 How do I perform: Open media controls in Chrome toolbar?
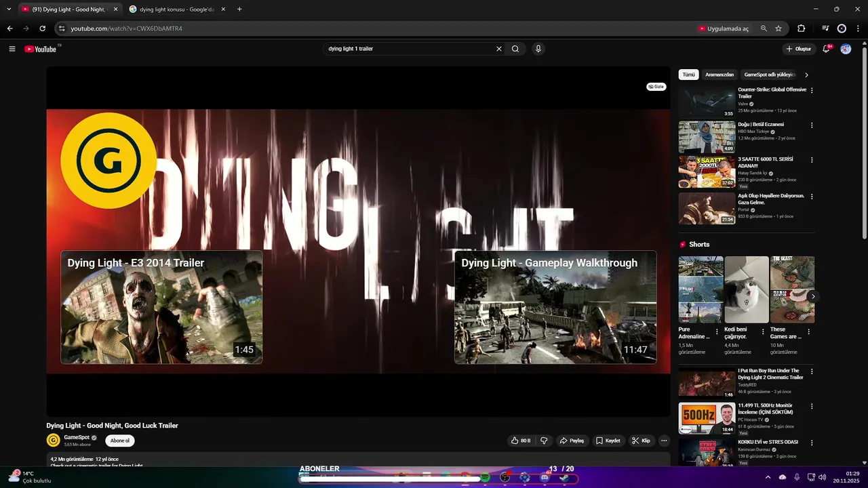825,28
